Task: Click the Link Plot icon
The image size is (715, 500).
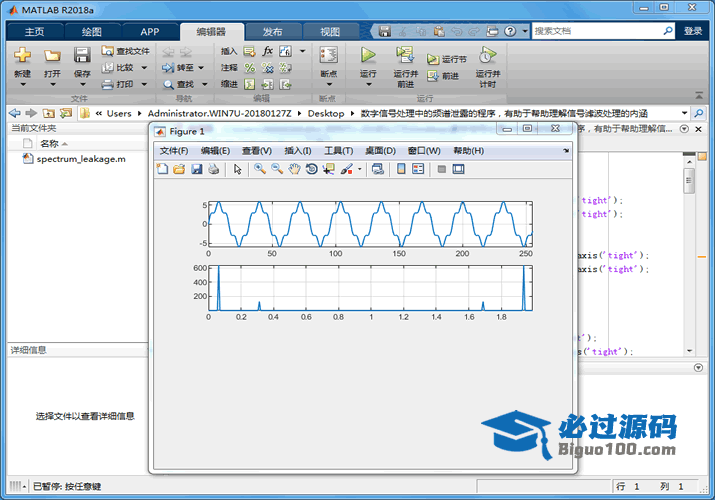Action: (x=378, y=169)
